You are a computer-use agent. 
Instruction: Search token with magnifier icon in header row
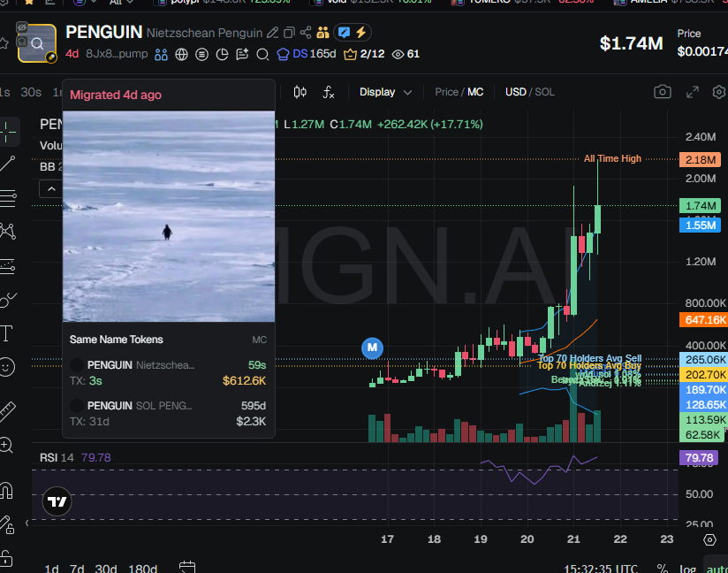(262, 54)
